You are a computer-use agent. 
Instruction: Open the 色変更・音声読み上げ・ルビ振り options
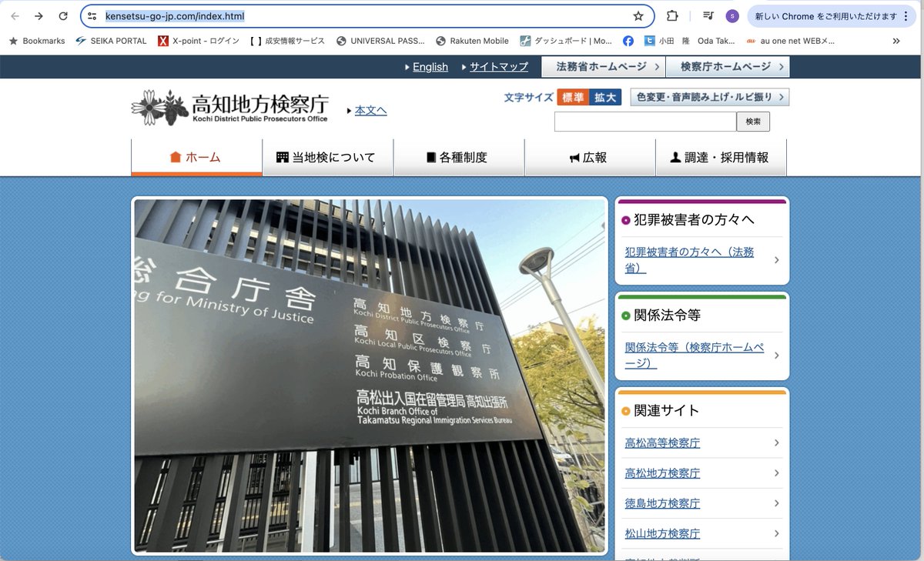pos(709,97)
